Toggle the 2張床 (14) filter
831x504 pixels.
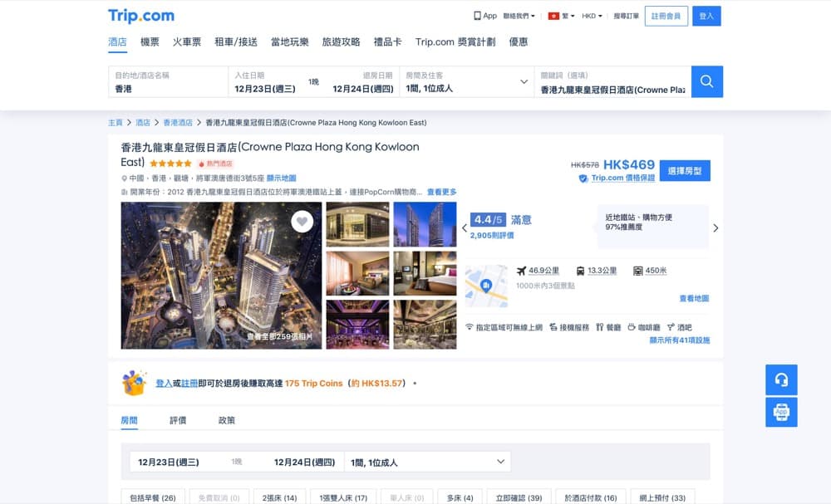(279, 497)
